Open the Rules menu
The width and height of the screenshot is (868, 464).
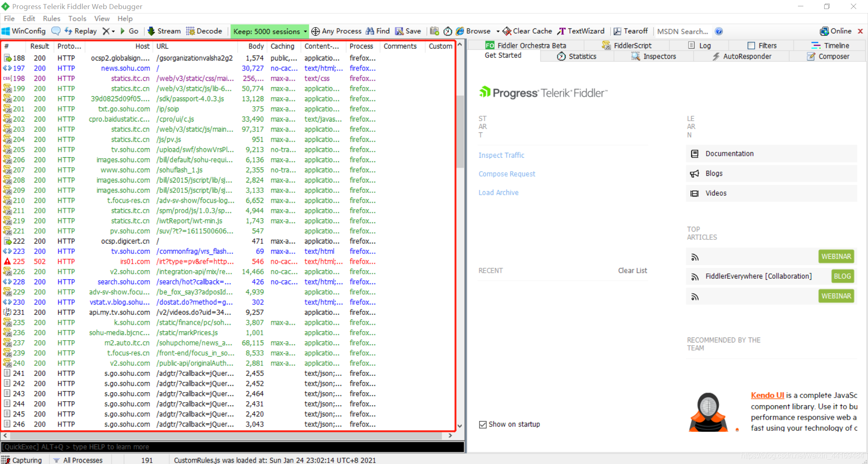[x=52, y=19]
